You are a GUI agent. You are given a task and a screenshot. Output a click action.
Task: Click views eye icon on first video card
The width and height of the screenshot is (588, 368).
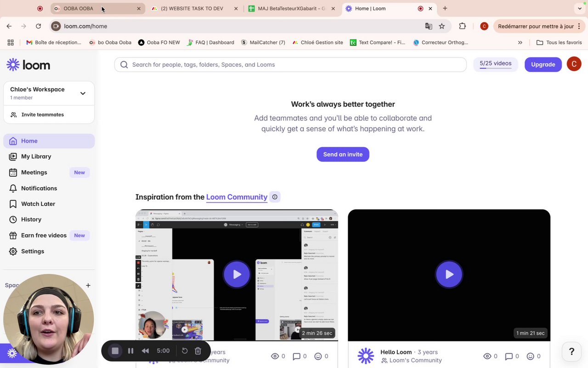pyautogui.click(x=275, y=356)
